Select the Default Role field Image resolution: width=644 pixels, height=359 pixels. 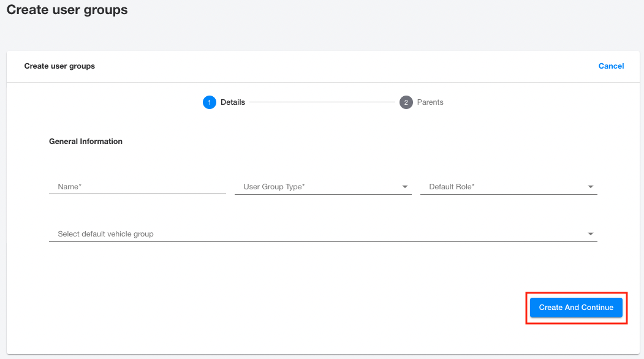pyautogui.click(x=509, y=187)
